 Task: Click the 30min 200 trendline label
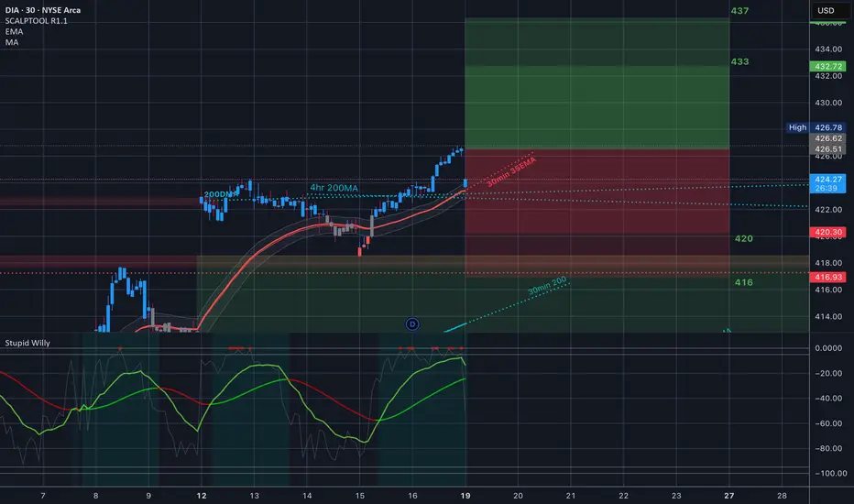click(x=547, y=286)
